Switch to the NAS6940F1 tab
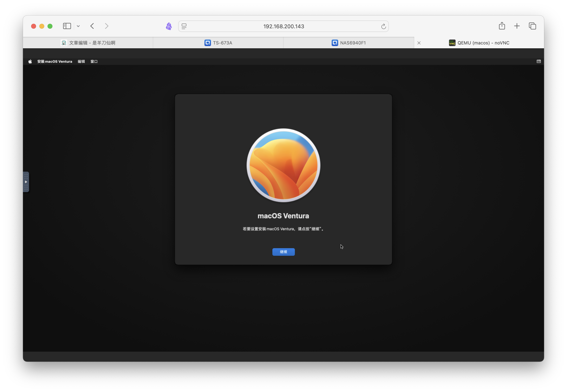Image resolution: width=567 pixels, height=392 pixels. (349, 43)
